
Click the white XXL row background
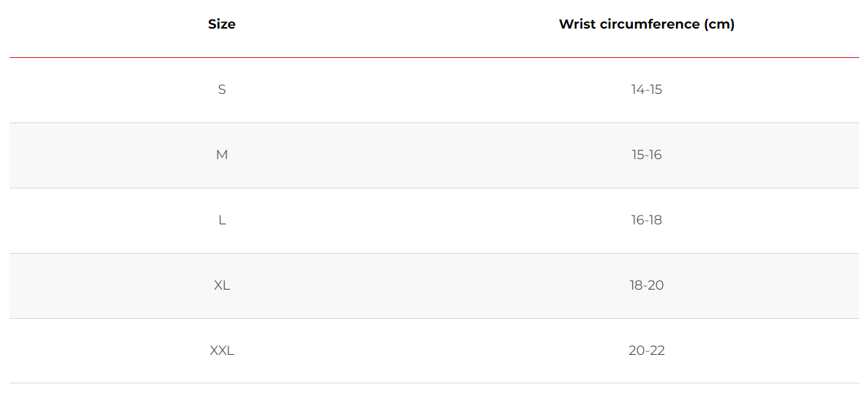click(x=434, y=351)
